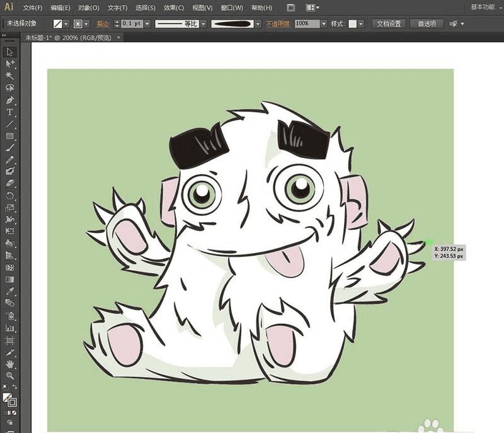Open the 帮助(H) menu
Screen dimensions: 504x433
pyautogui.click(x=261, y=8)
